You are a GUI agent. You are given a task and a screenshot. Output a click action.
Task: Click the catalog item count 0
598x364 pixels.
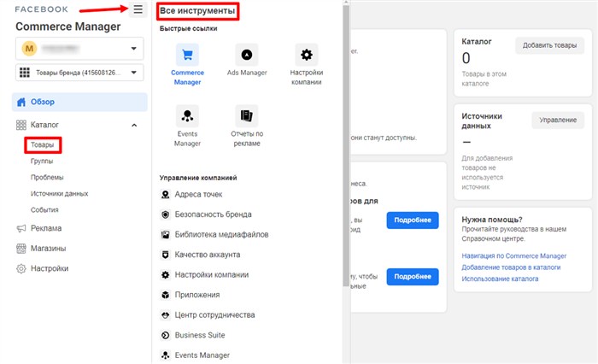pos(466,58)
